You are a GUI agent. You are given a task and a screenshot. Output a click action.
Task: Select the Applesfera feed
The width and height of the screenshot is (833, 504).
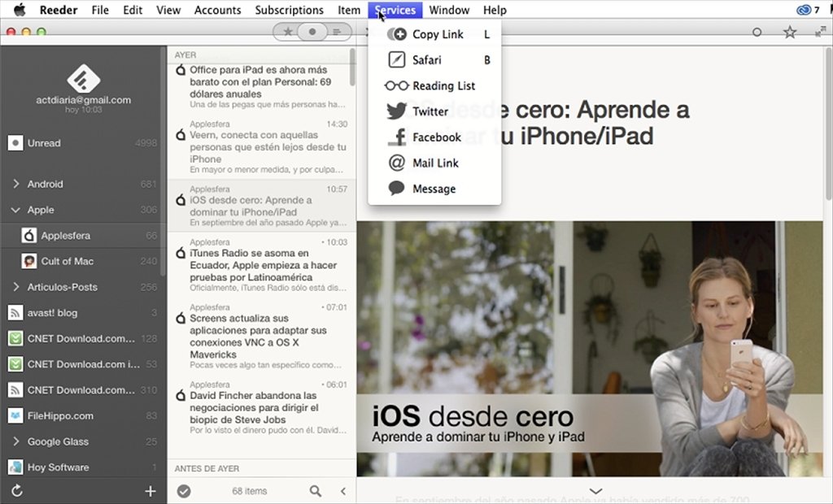click(84, 235)
